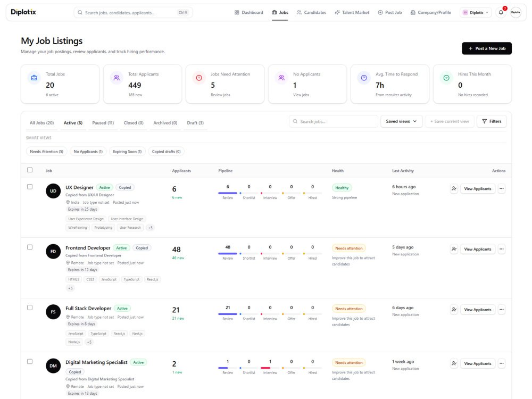Screen dimensions: 532x399
Task: Open the Diplotix company switcher dropdown
Action: [x=476, y=13]
